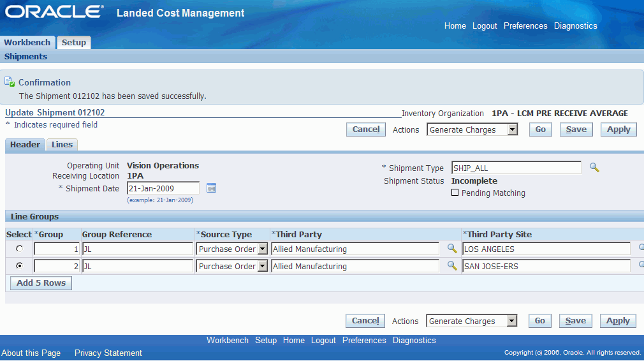This screenshot has height=361, width=644.
Task: Focus Third Party field in LOS ANGELES row
Action: click(x=355, y=249)
